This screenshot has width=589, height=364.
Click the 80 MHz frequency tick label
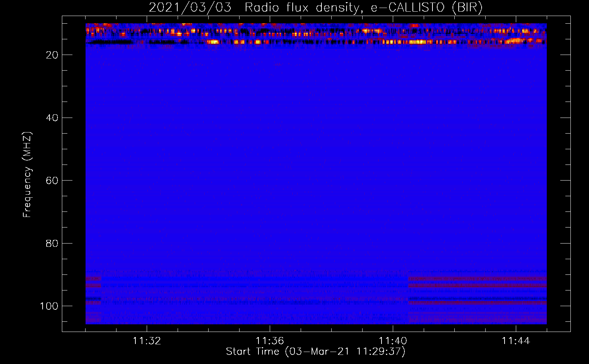(52, 243)
